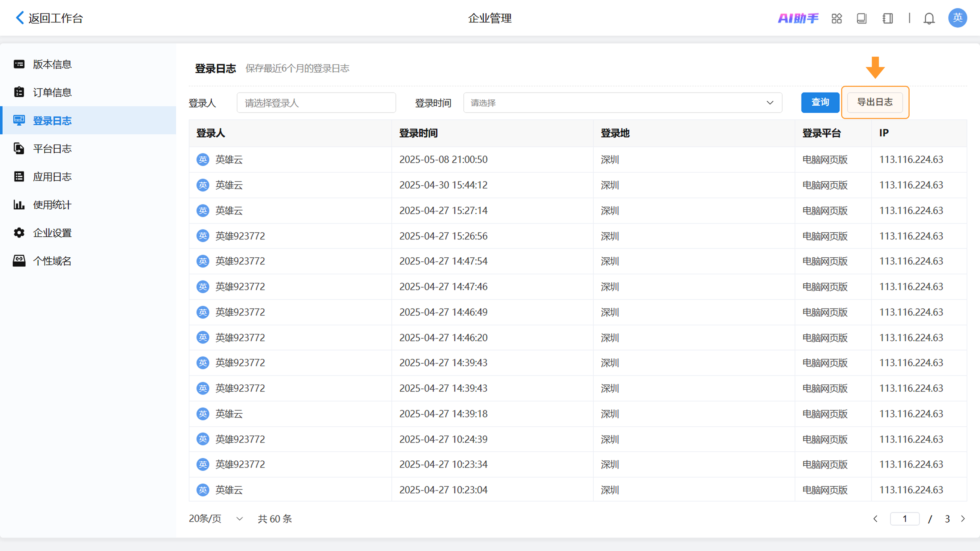The image size is (980, 551).
Task: Open 版本信息 in sidebar
Action: (52, 64)
